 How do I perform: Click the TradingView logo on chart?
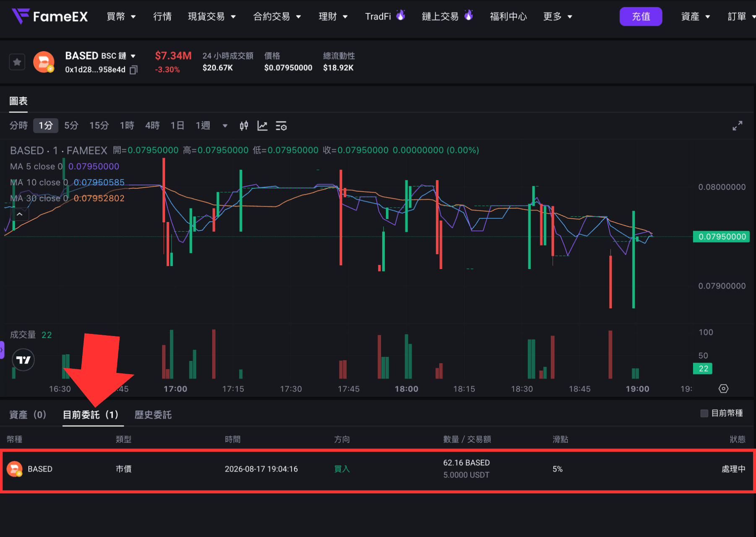23,360
